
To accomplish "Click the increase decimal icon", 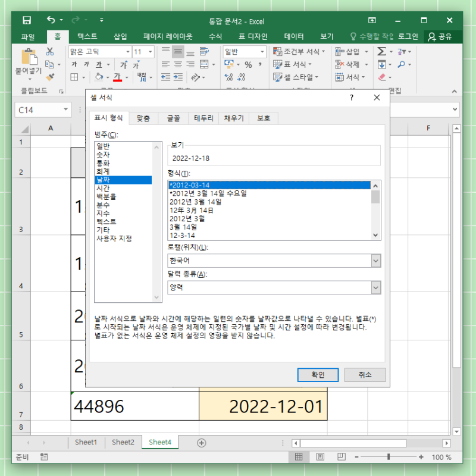I will pyautogui.click(x=228, y=77).
